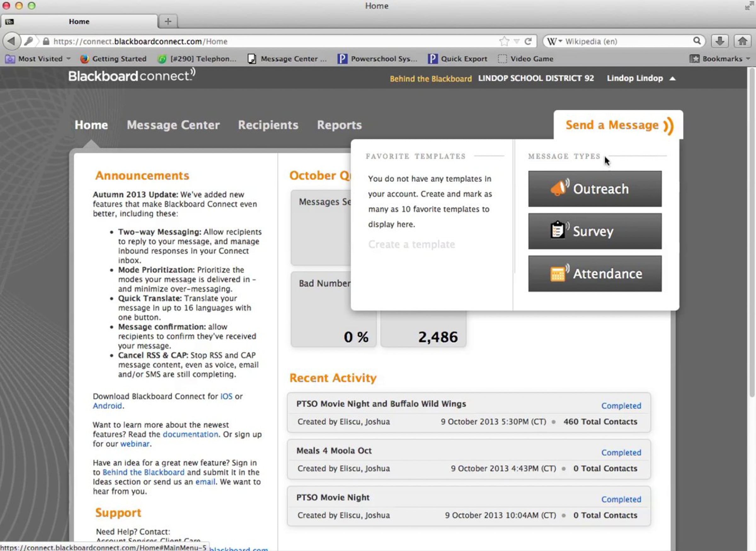This screenshot has height=551, width=756.
Task: Click the padlock icon in the URL bar
Action: point(46,41)
